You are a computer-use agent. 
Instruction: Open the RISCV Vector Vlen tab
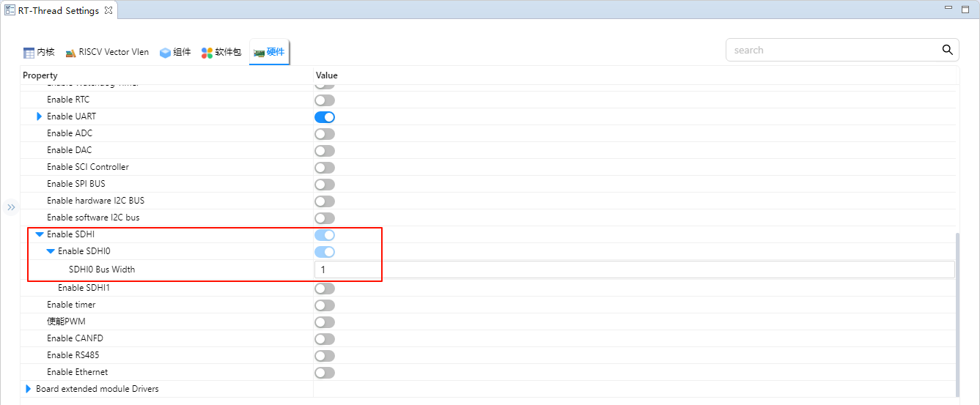[x=114, y=52]
